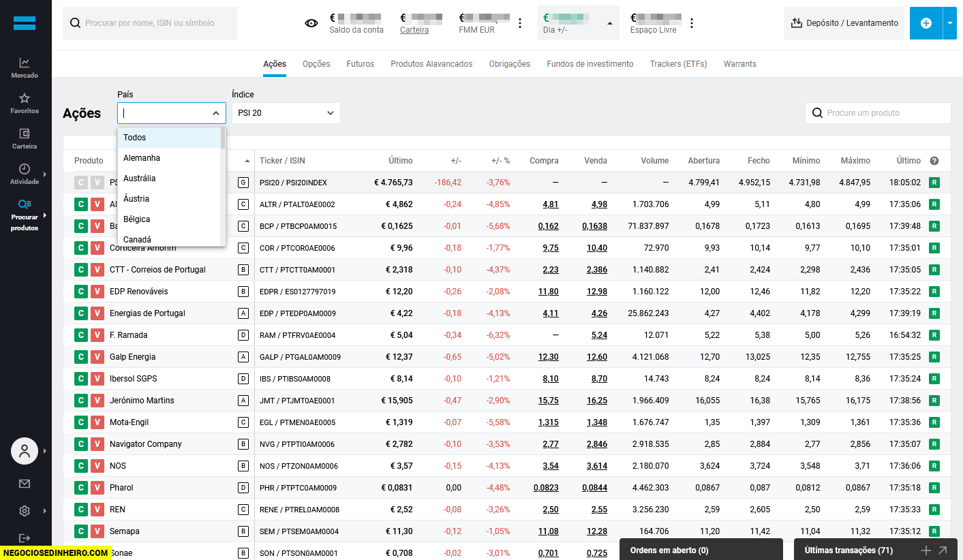Screen dimensions: 963x560
Task: Open CTT - Correios de Portugal product
Action: point(157,270)
